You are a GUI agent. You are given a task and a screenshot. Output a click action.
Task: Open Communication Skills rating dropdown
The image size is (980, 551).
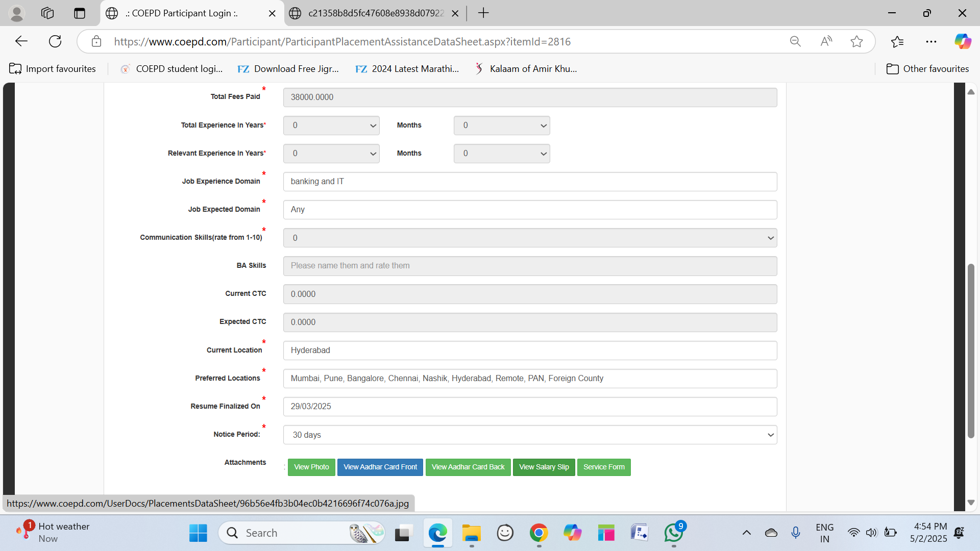pos(530,238)
